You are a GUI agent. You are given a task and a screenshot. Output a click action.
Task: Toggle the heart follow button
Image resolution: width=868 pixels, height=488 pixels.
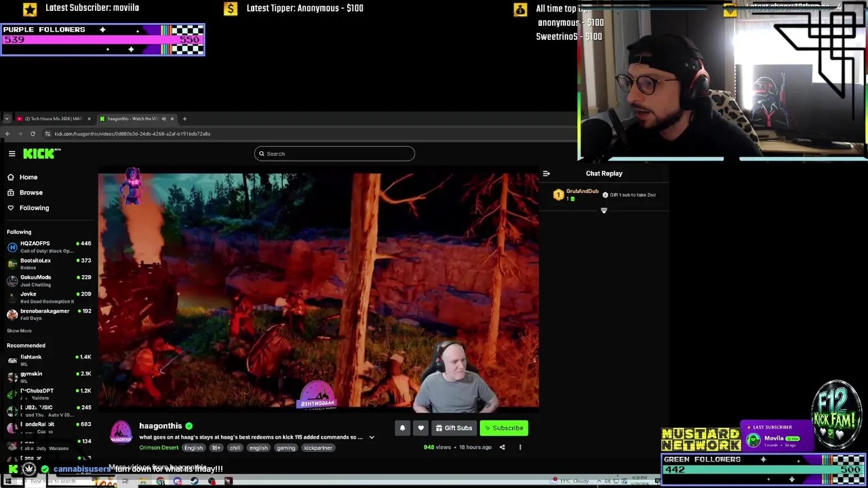[x=420, y=428]
